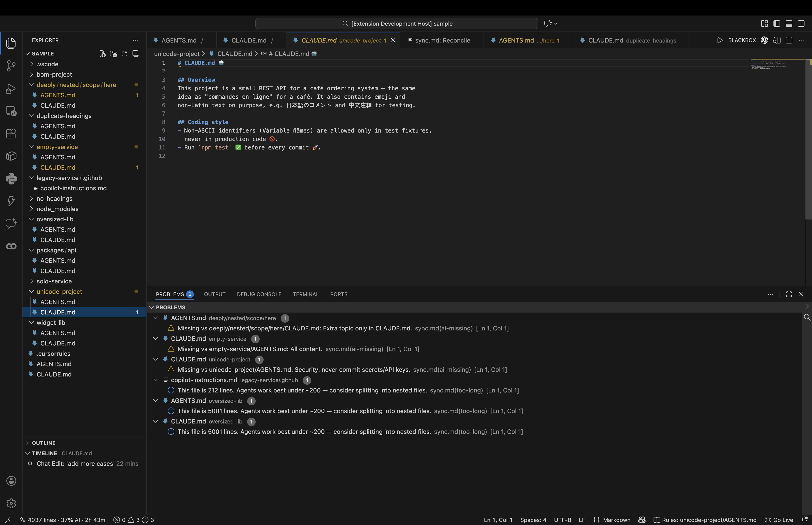Click the New Folder icon in Explorer
Viewport: 812px width, 525px height.
point(113,54)
